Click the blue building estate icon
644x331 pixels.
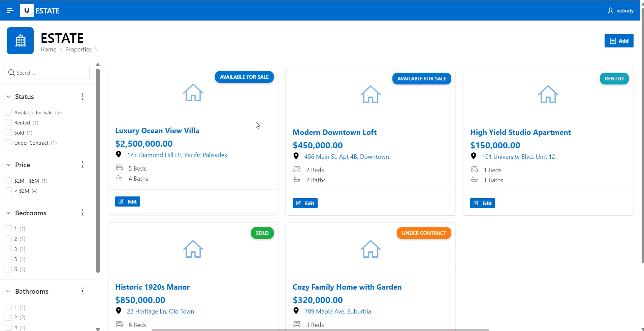click(x=20, y=41)
